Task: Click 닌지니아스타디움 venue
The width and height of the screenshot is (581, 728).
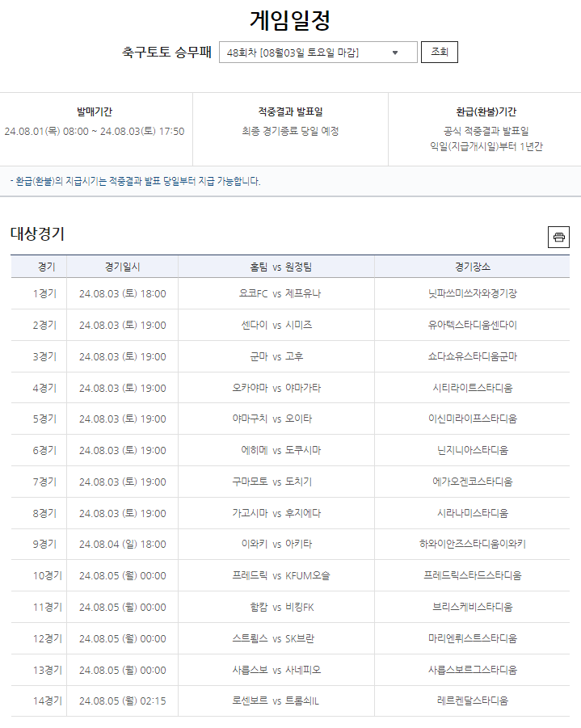Action: (x=473, y=451)
